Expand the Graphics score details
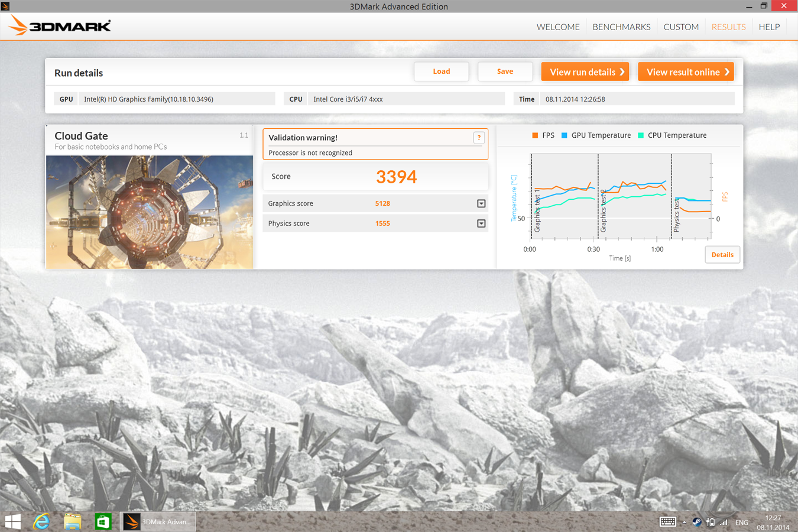This screenshot has height=532, width=798. point(481,203)
